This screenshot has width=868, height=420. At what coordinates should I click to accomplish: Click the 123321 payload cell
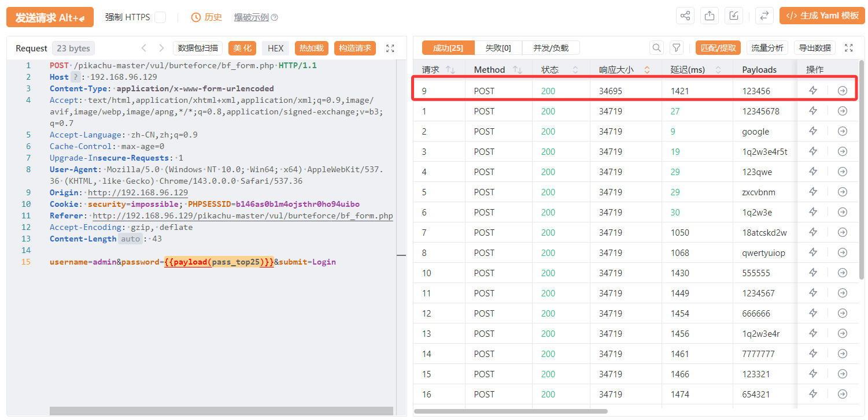pos(765,374)
